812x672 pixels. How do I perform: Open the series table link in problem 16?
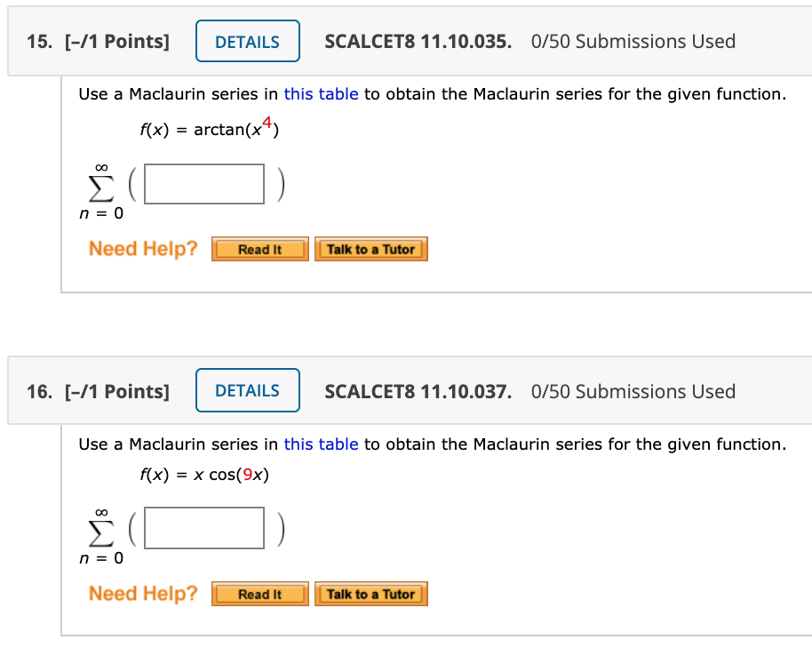[321, 444]
